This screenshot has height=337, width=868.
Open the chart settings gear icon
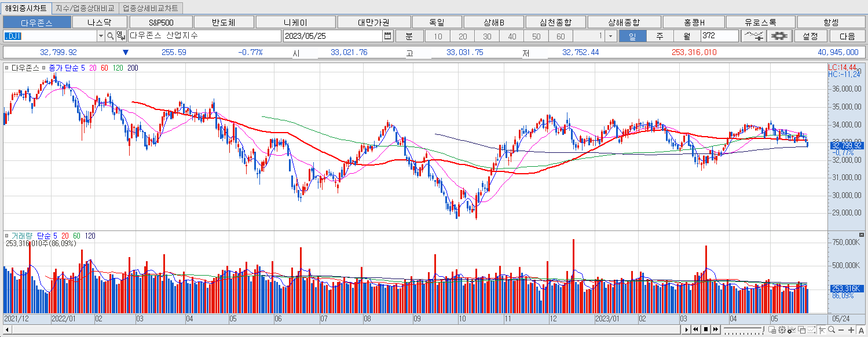(778, 35)
